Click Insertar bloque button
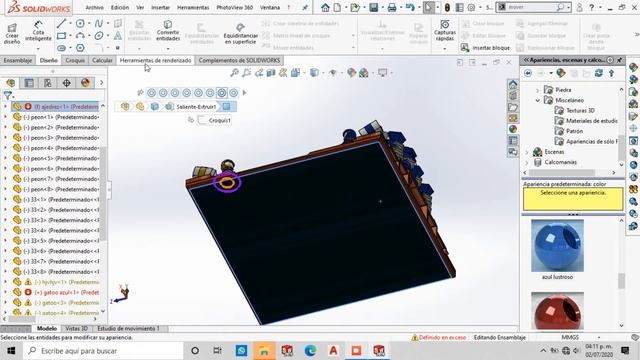This screenshot has width=640, height=360. 485,48
